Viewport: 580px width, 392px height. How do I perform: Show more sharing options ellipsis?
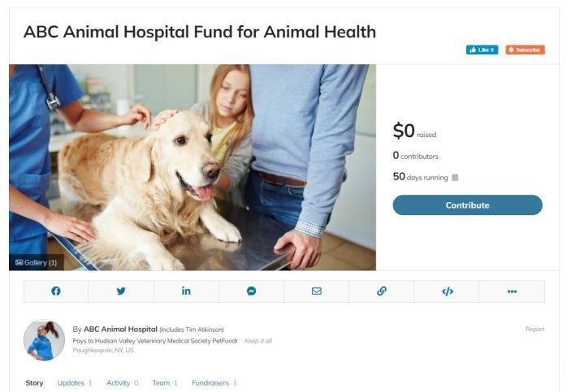[512, 291]
